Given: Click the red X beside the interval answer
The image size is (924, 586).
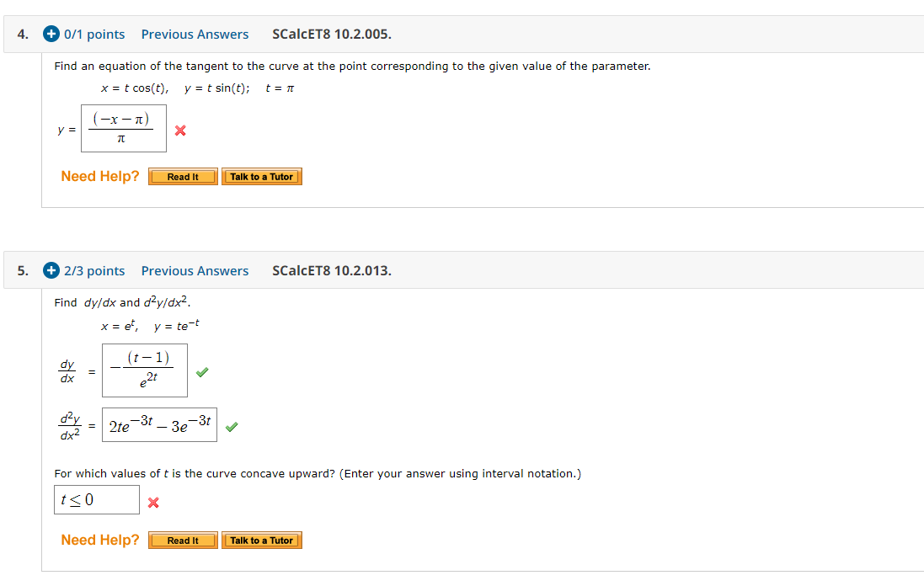Looking at the screenshot, I should tap(152, 503).
